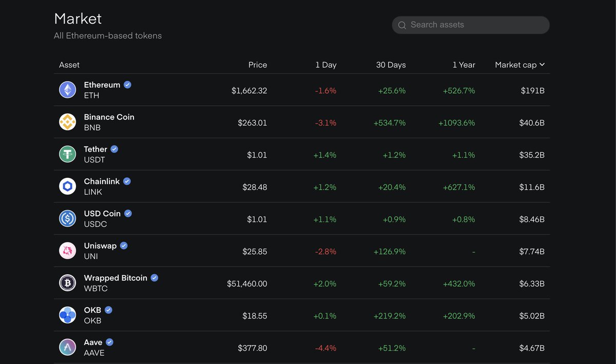Click OKB price $18.55
Viewport: 616px width, 364px height.
[255, 316]
